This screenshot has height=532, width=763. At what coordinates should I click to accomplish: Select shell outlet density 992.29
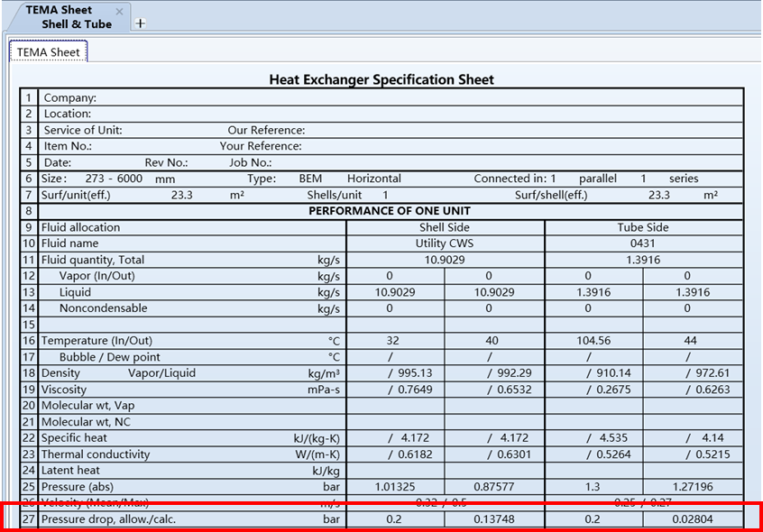pos(514,373)
